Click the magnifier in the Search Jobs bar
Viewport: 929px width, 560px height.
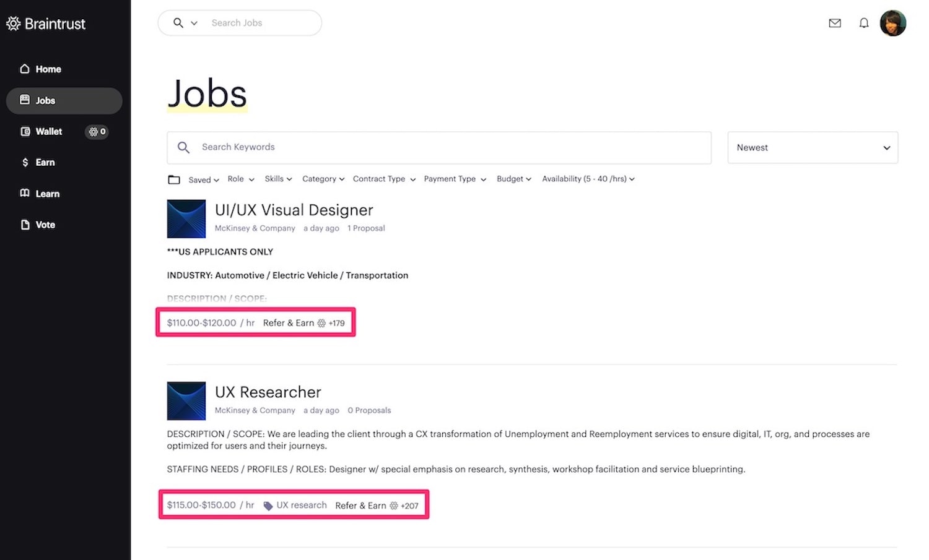pos(178,23)
